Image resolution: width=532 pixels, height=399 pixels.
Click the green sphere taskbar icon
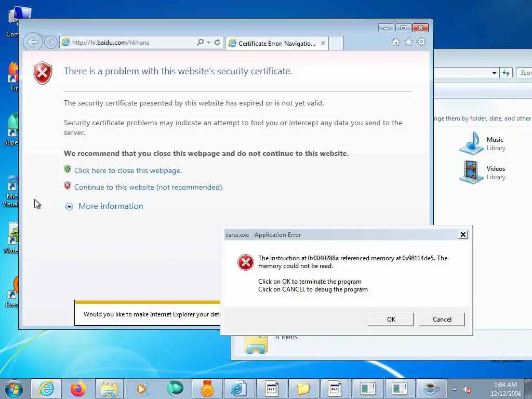point(175,389)
